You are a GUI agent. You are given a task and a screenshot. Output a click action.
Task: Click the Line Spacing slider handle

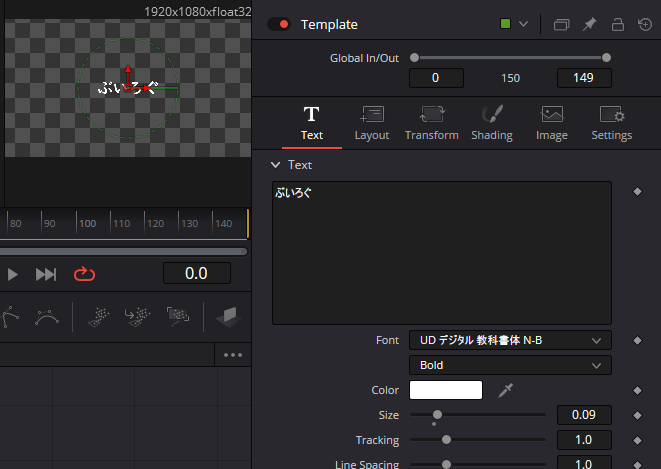446,464
